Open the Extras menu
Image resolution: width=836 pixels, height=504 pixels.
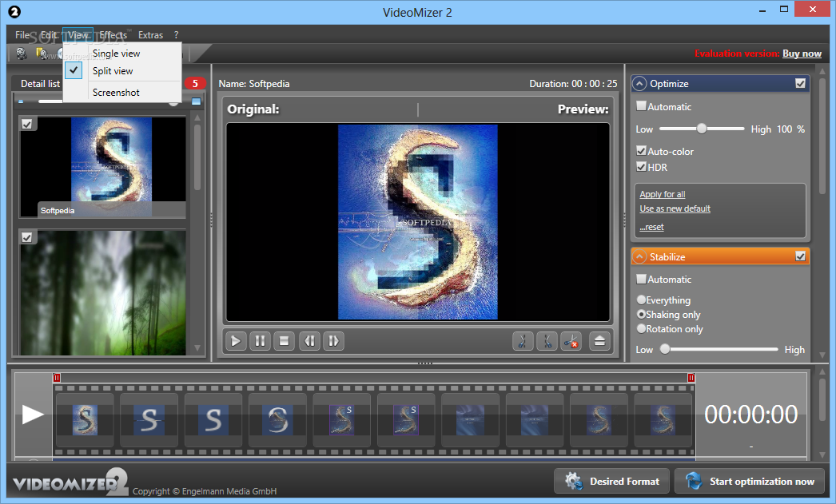(x=150, y=34)
